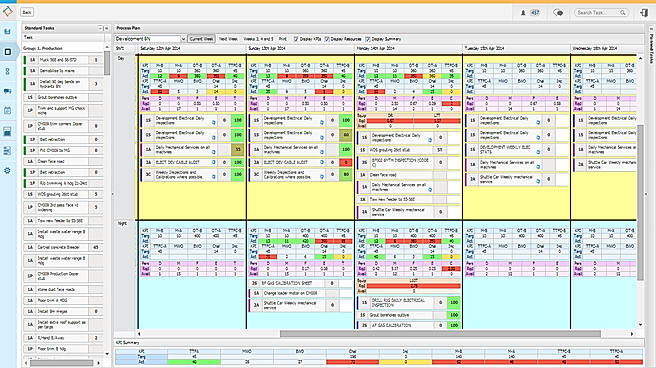Open the Development plan dropdown
Screen dimensions: 656x368
click(x=183, y=39)
